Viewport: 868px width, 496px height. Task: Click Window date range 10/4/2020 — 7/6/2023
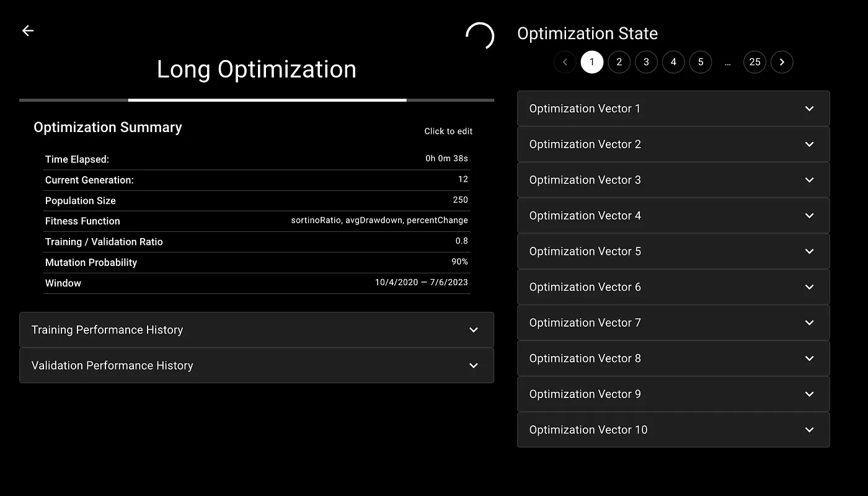(x=422, y=282)
